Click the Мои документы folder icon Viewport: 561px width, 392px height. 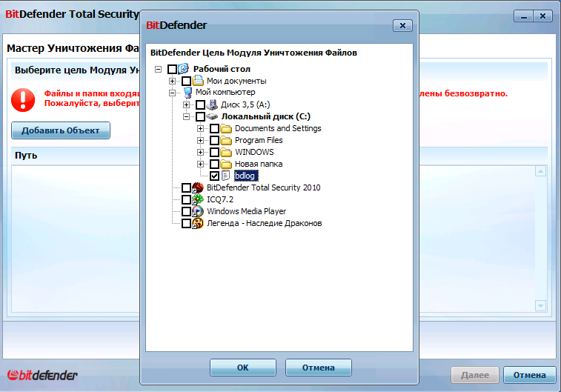[x=197, y=81]
